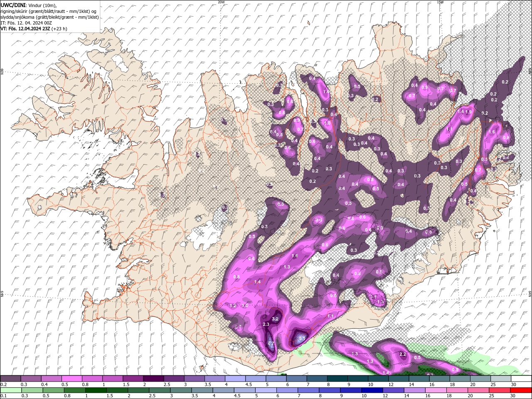Pick the white above-30 snow scale swatch
This screenshot has height=399, width=532.
point(522,379)
